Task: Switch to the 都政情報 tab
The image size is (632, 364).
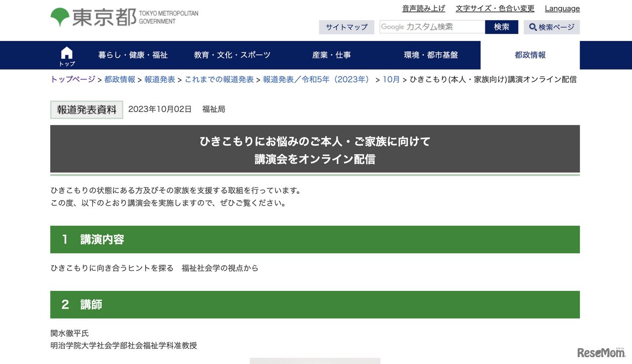Action: point(530,55)
